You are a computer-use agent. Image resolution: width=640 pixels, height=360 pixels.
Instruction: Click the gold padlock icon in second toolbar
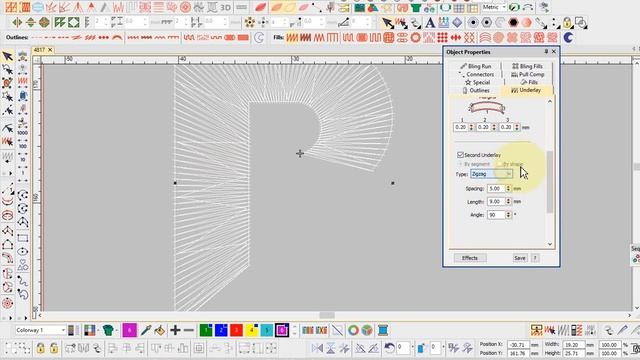567,22
